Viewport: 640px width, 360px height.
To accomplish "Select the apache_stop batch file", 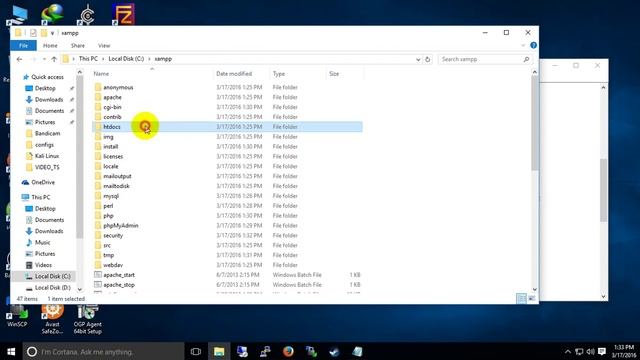I will (x=119, y=285).
